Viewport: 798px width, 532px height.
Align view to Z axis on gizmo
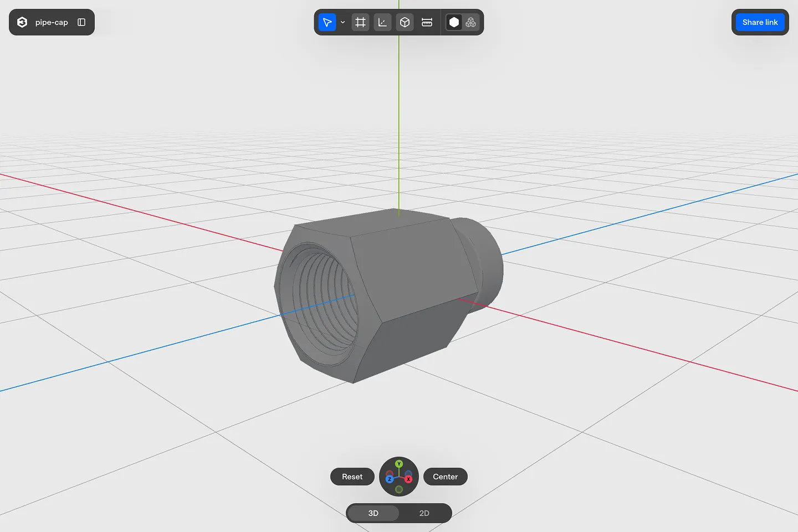390,479
